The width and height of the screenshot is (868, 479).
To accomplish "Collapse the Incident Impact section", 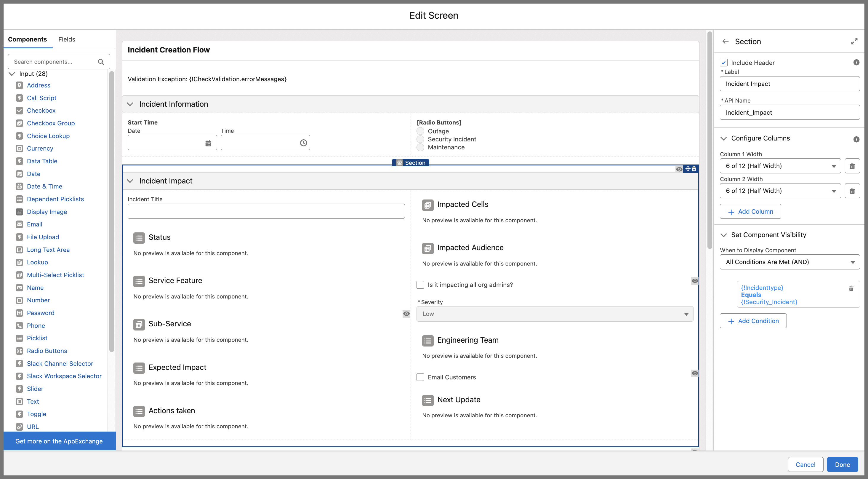I will coord(131,181).
